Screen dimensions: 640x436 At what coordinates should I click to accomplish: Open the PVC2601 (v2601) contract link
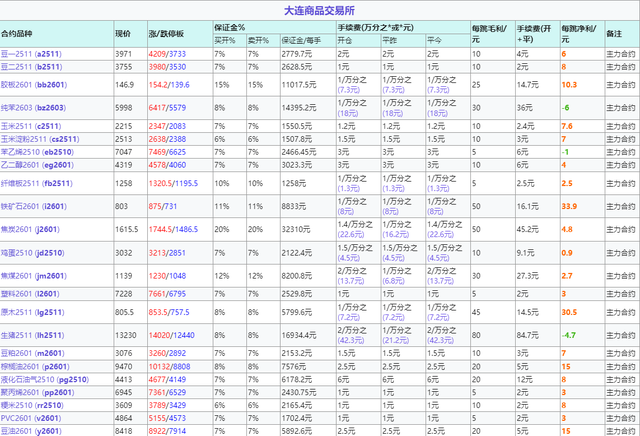coord(31,418)
